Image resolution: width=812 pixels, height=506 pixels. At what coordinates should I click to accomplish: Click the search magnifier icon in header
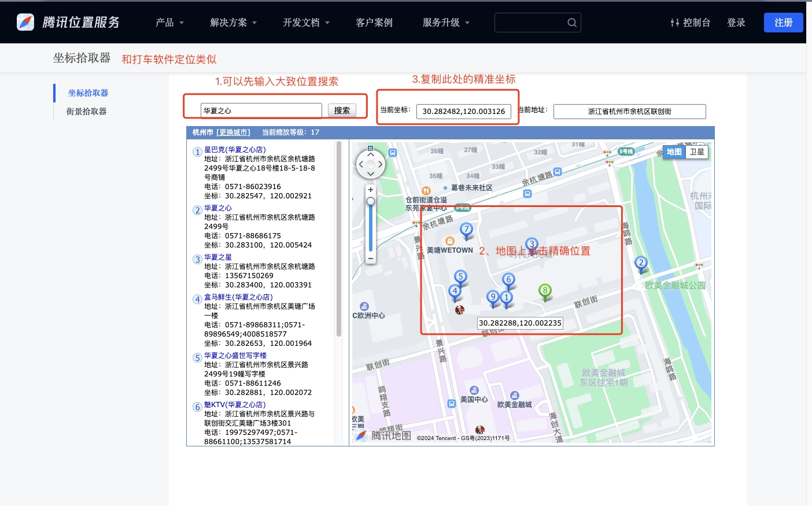coord(571,23)
